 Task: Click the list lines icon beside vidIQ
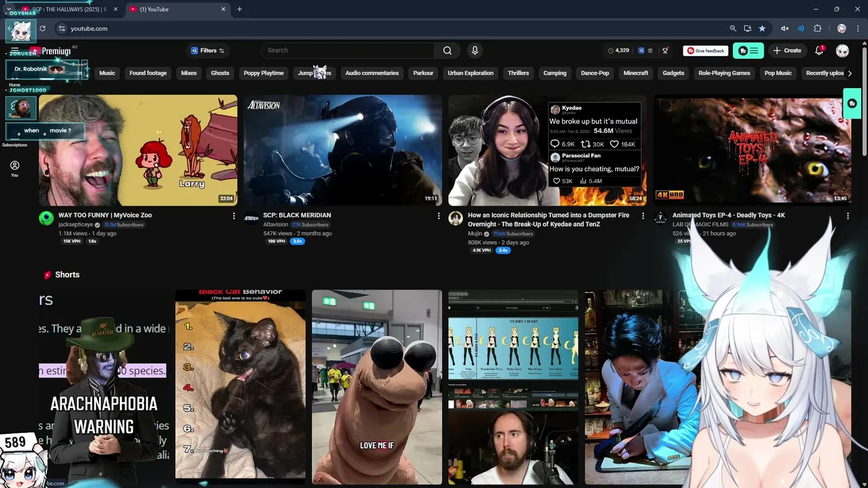pos(650,50)
